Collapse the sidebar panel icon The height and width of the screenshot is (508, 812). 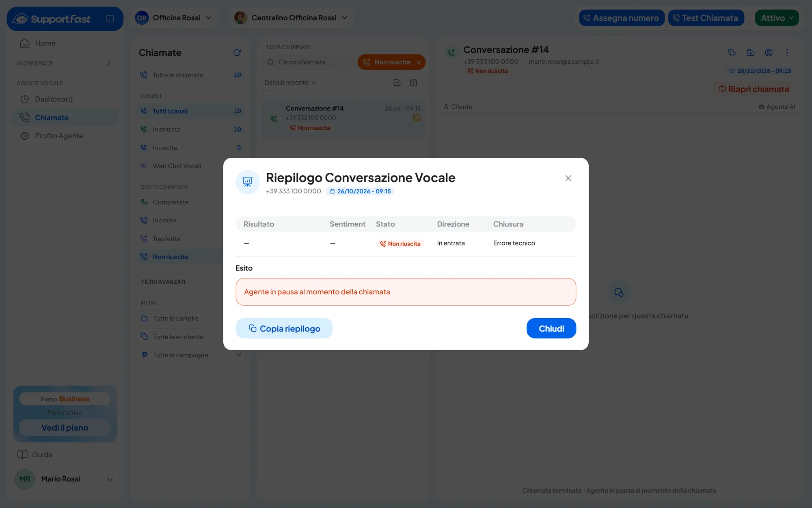click(110, 19)
